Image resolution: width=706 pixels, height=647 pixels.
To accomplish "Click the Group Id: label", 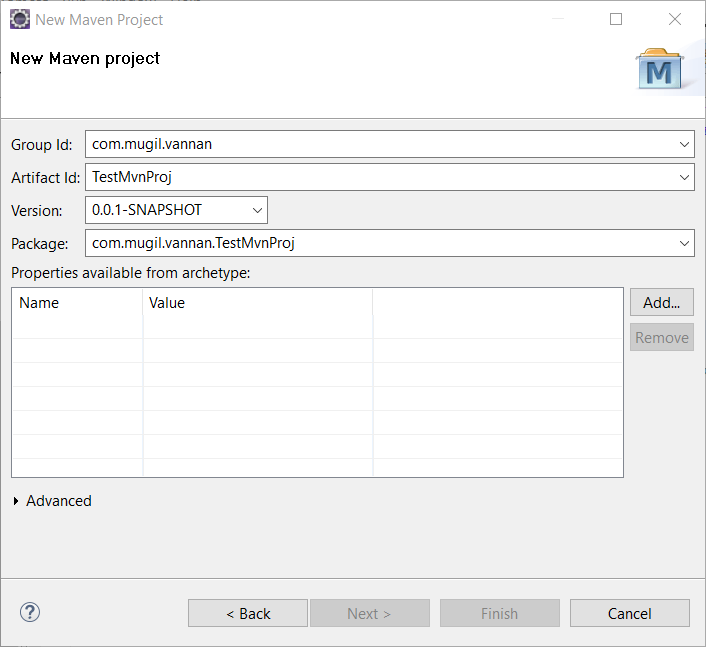I will [x=41, y=145].
